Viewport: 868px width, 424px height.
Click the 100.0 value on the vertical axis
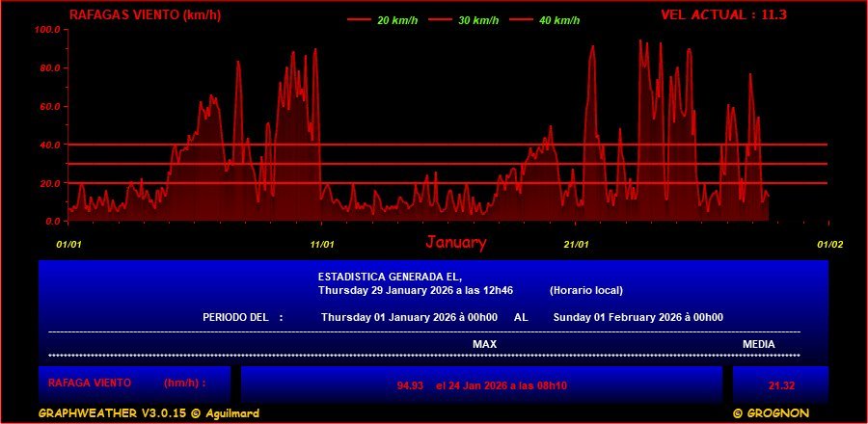[47, 30]
